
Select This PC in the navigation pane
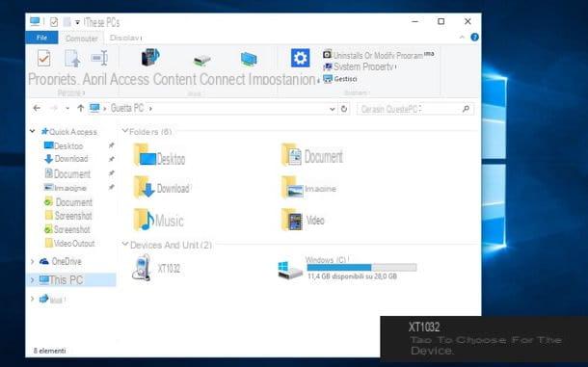61,279
